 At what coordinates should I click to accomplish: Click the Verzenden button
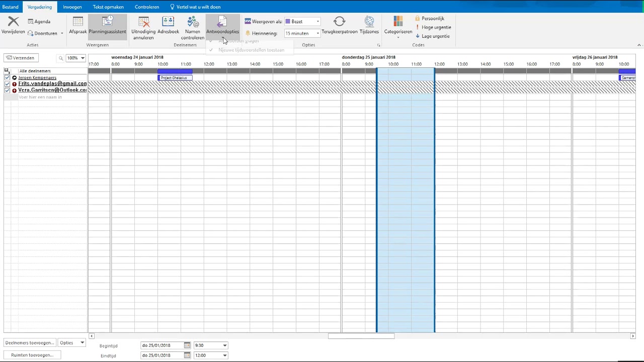click(x=20, y=58)
